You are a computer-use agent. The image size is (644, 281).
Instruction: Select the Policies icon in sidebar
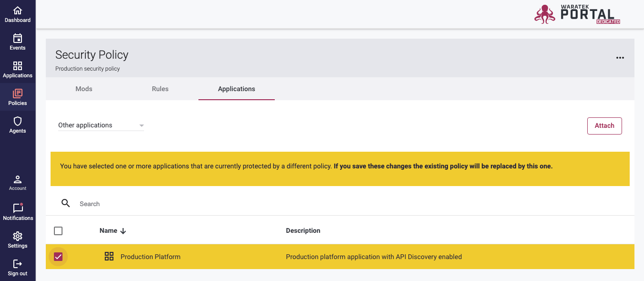click(18, 94)
